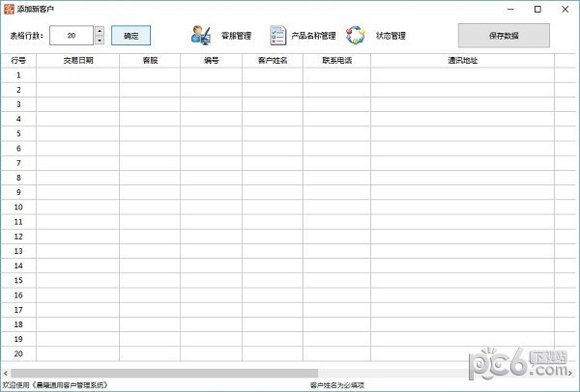580x392 pixels.
Task: Select row number 12 header
Action: 18,237
